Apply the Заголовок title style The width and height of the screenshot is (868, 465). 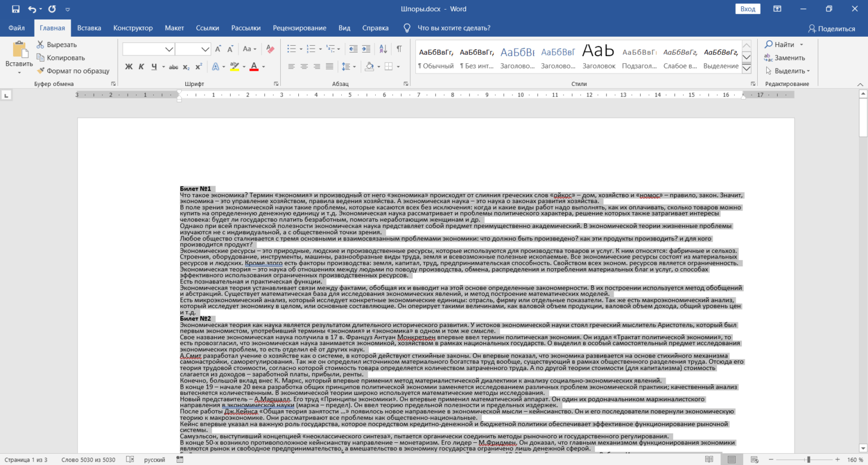coord(598,58)
